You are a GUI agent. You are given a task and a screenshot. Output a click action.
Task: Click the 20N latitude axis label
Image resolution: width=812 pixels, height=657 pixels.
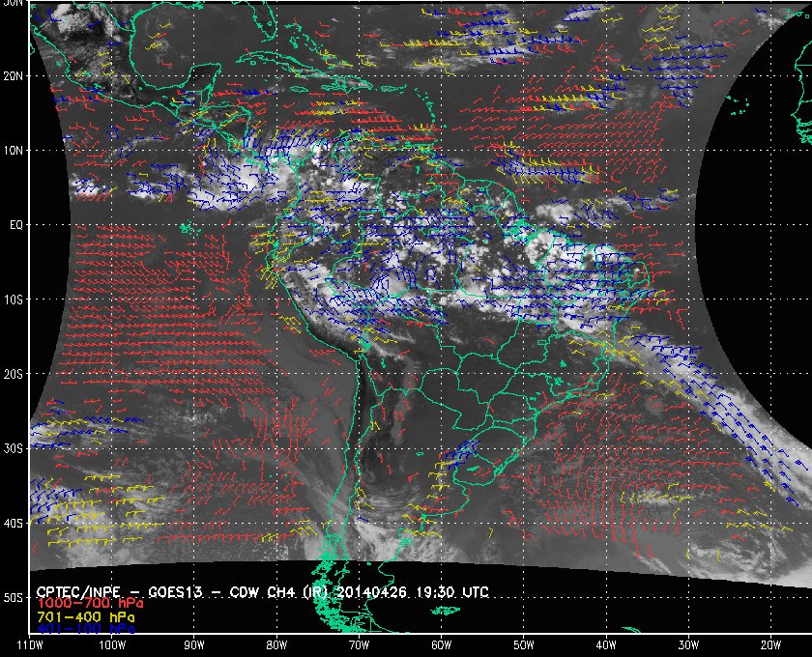pos(14,75)
